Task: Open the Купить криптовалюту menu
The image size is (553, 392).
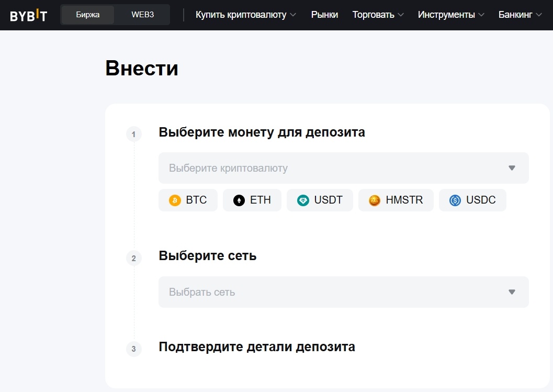Action: tap(245, 15)
